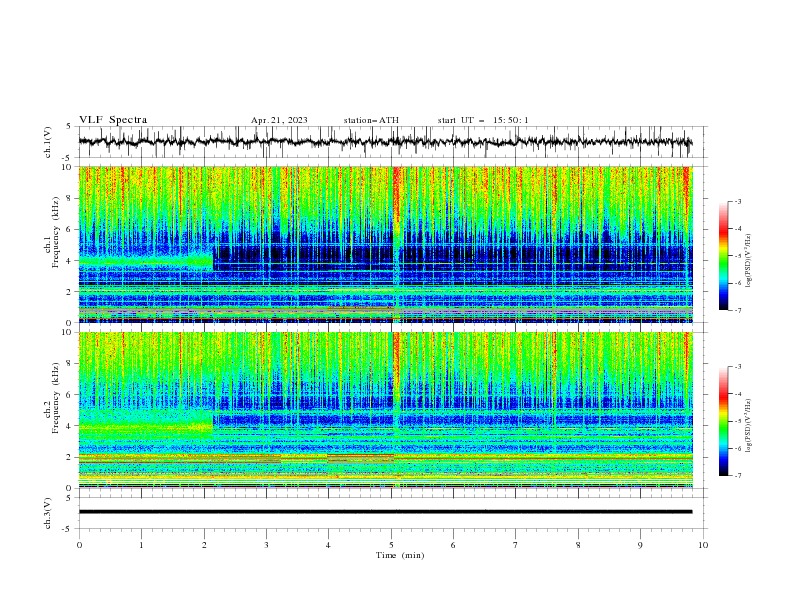Click the time axis tick label '2'
Screen dimensions: 792x612
click(204, 545)
